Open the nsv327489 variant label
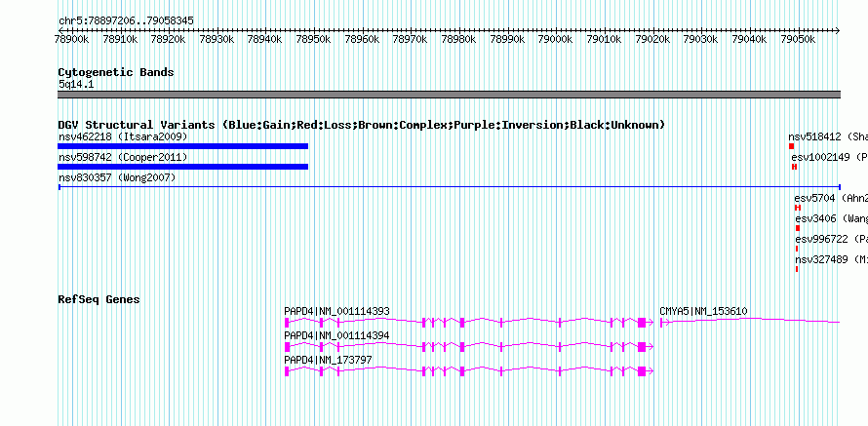Viewport: 868px width, 426px height. click(x=831, y=259)
